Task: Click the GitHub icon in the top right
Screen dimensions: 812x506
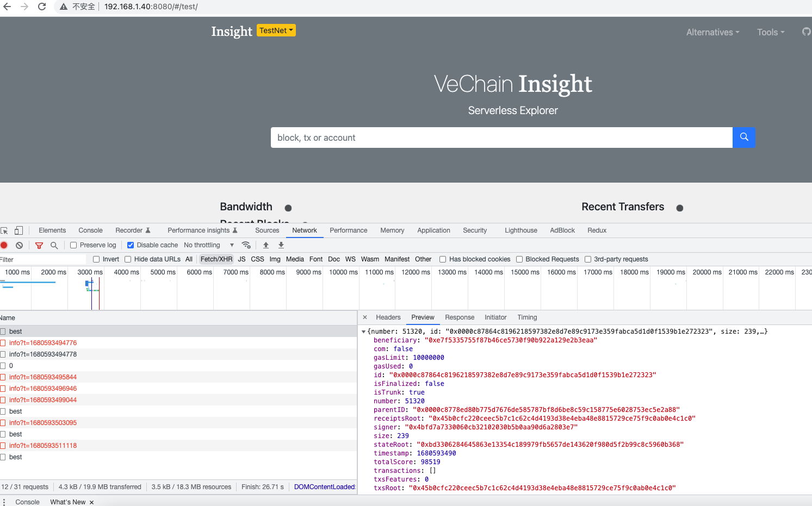Action: click(x=806, y=32)
